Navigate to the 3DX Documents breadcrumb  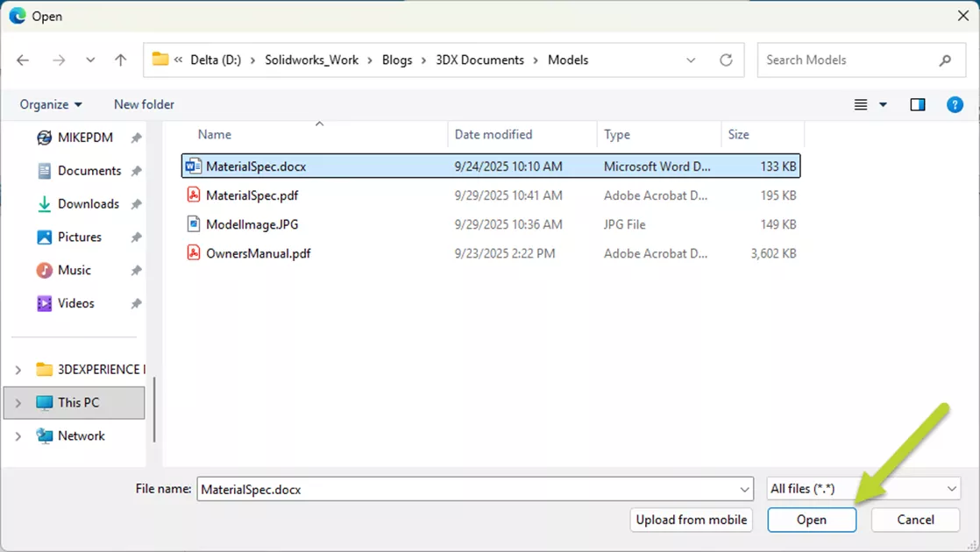pyautogui.click(x=479, y=60)
